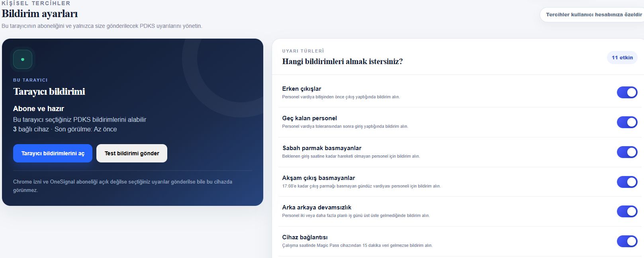
Task: Click the Geç kalan personel label
Action: (309, 118)
